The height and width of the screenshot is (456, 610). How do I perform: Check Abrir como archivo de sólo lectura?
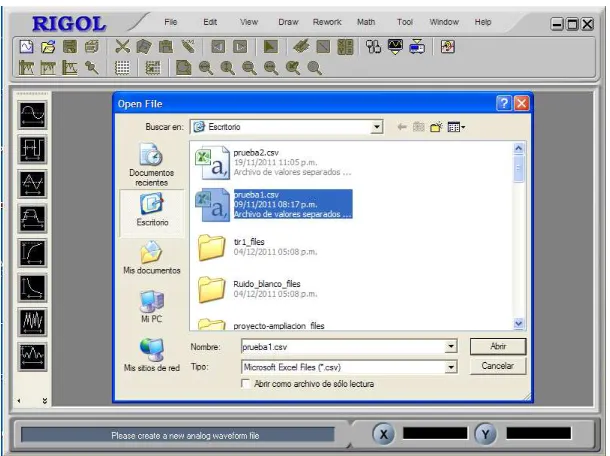(245, 384)
